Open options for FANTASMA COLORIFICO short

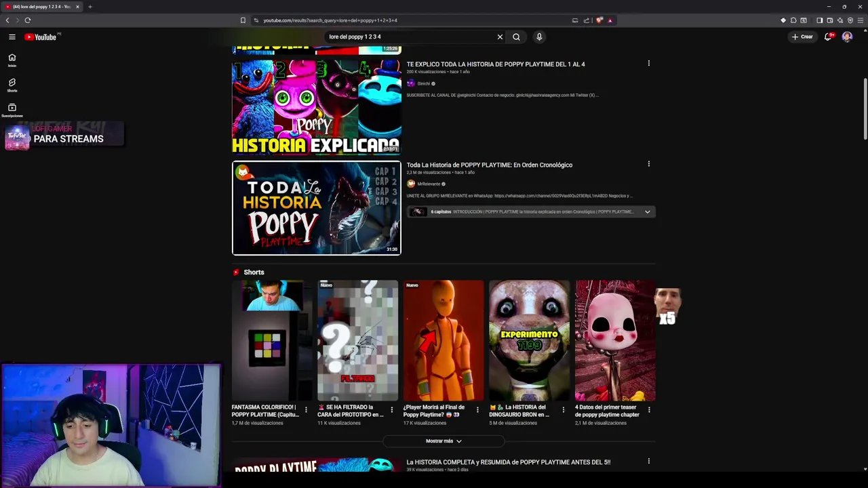click(x=306, y=409)
